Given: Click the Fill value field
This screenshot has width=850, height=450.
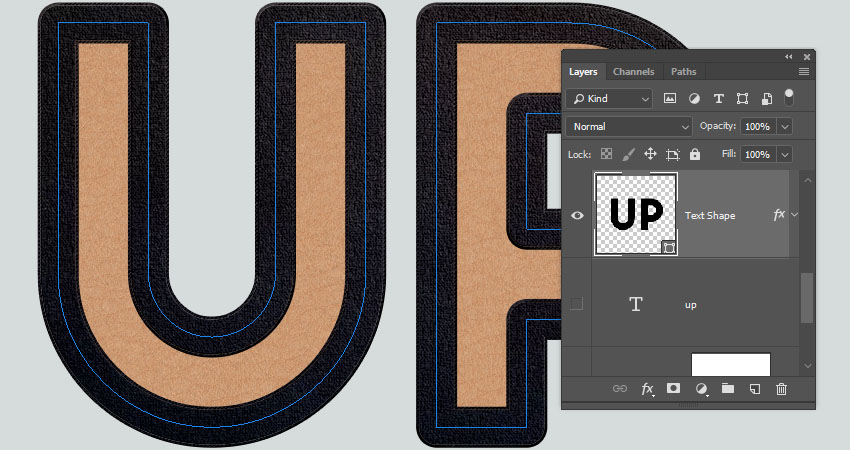Looking at the screenshot, I should (758, 155).
